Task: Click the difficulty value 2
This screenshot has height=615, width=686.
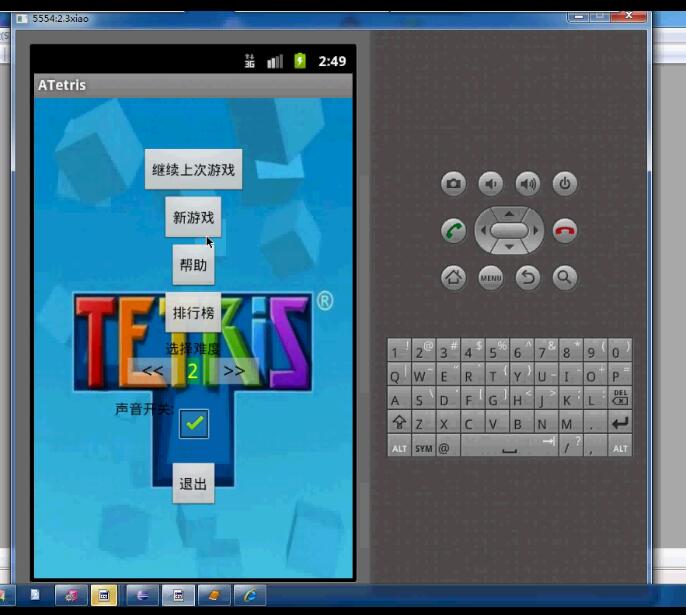Action: (192, 371)
